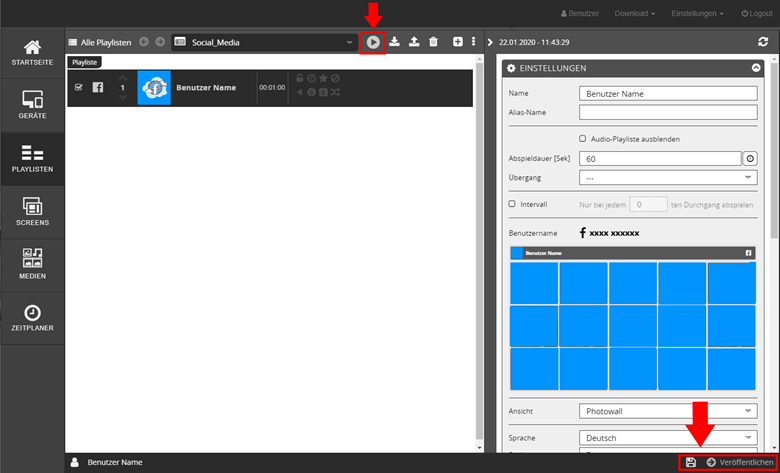Click the playlist preview play button
Screen dimensions: 780x473
[x=373, y=42]
